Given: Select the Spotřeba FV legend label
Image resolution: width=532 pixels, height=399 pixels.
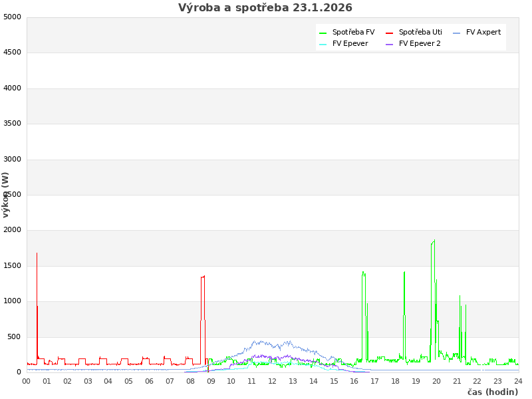Looking at the screenshot, I should pyautogui.click(x=353, y=33).
